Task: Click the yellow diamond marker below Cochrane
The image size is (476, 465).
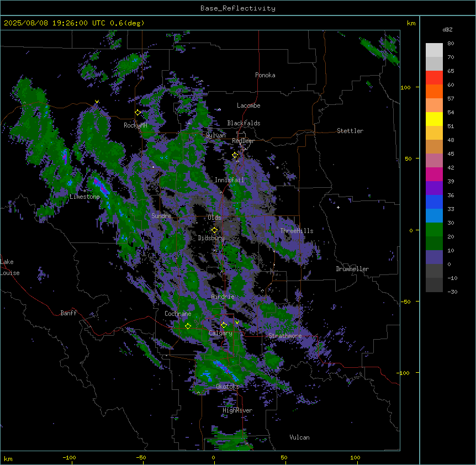Action: click(x=188, y=326)
